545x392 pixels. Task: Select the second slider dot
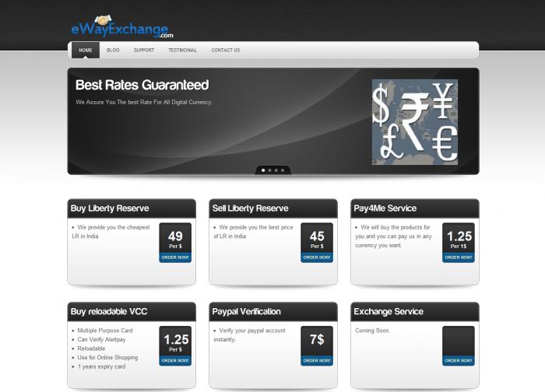pyautogui.click(x=269, y=170)
